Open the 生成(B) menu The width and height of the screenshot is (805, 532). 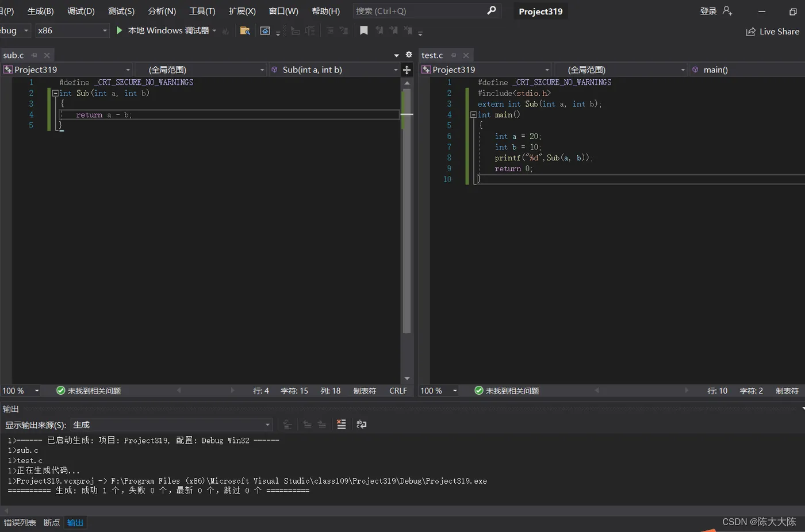pos(40,11)
